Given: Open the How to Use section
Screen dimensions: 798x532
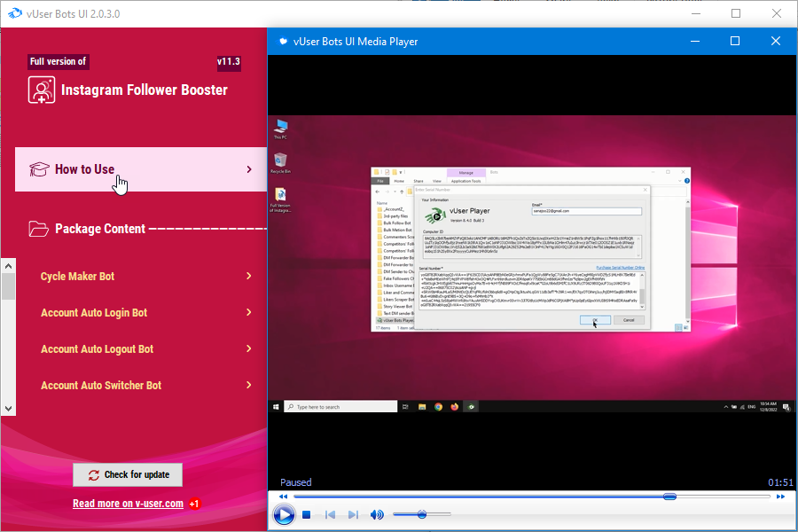Looking at the screenshot, I should 141,169.
